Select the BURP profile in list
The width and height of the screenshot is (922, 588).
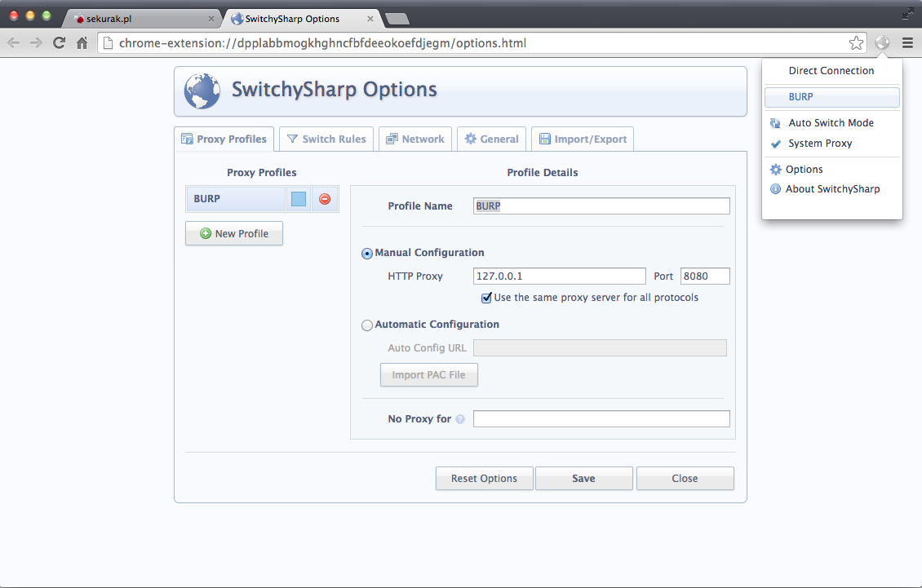click(236, 199)
